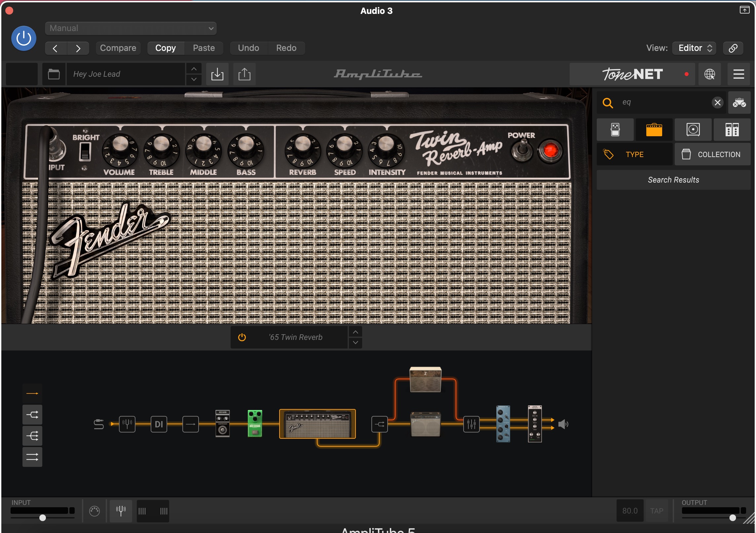
Task: Select the upper Z cabinet in chain
Action: point(426,380)
